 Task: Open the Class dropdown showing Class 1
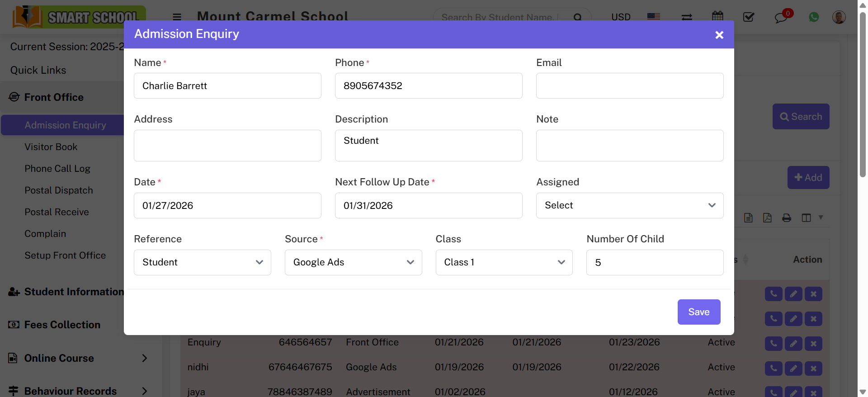[504, 262]
